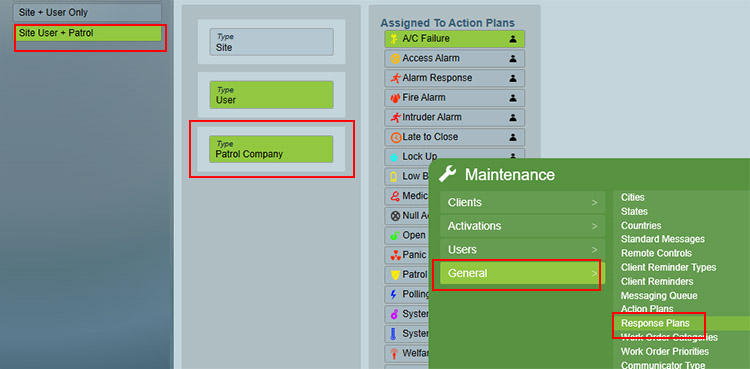Open States from the General submenu
Viewport: 750px width, 369px height.
[634, 211]
